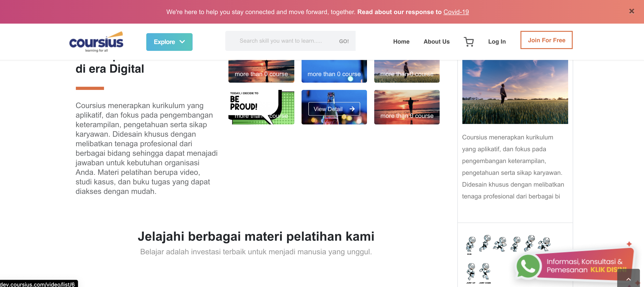
Task: Open the shopping cart icon
Action: tap(469, 42)
